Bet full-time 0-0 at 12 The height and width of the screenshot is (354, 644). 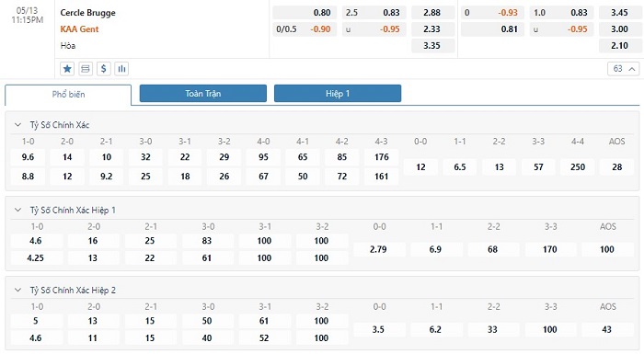[420, 167]
